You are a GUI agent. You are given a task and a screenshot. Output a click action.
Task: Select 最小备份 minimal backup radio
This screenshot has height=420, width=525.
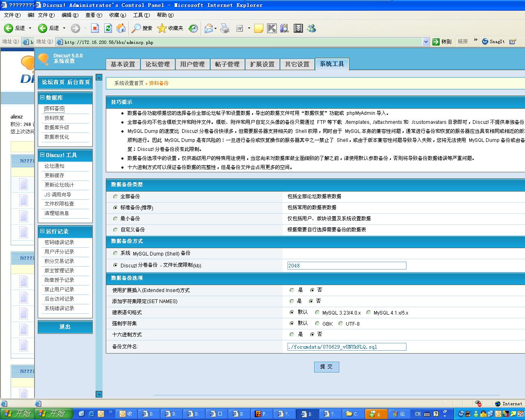[115, 219]
